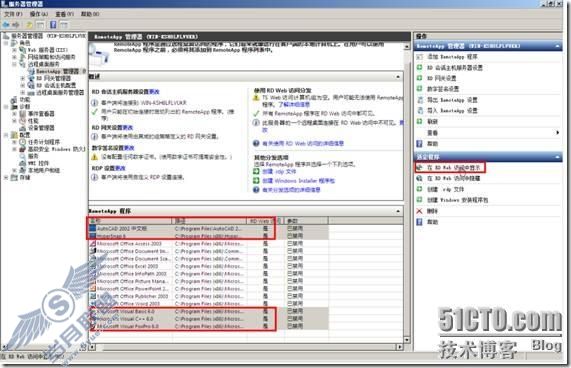Select the Microsoft Office Excel 2003 row
The height and width of the screenshot is (368, 571).
click(x=209, y=266)
